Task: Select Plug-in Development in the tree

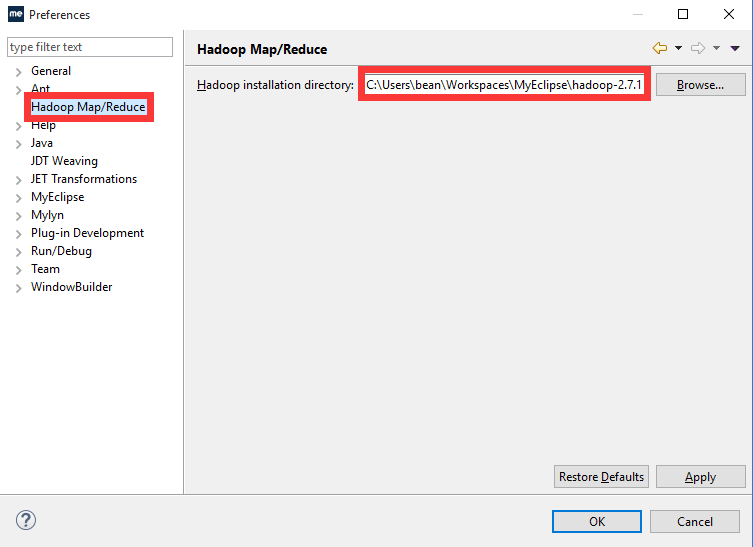Action: tap(87, 233)
